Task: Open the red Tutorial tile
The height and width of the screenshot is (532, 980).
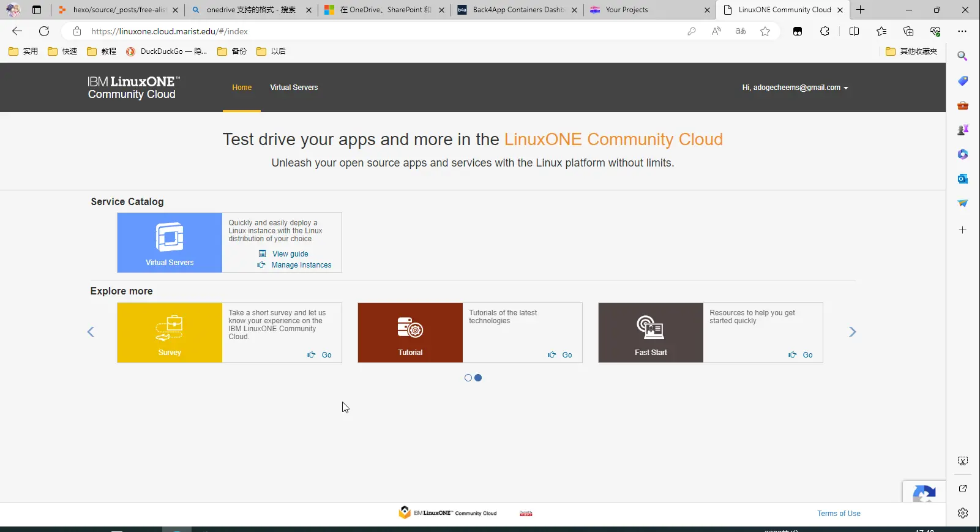Action: point(410,332)
